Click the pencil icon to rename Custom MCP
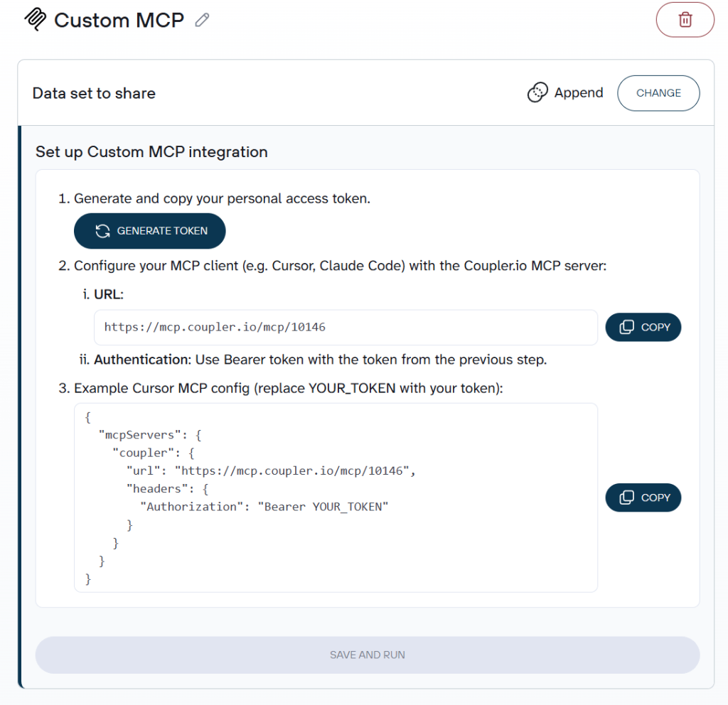The image size is (728, 705). [201, 21]
